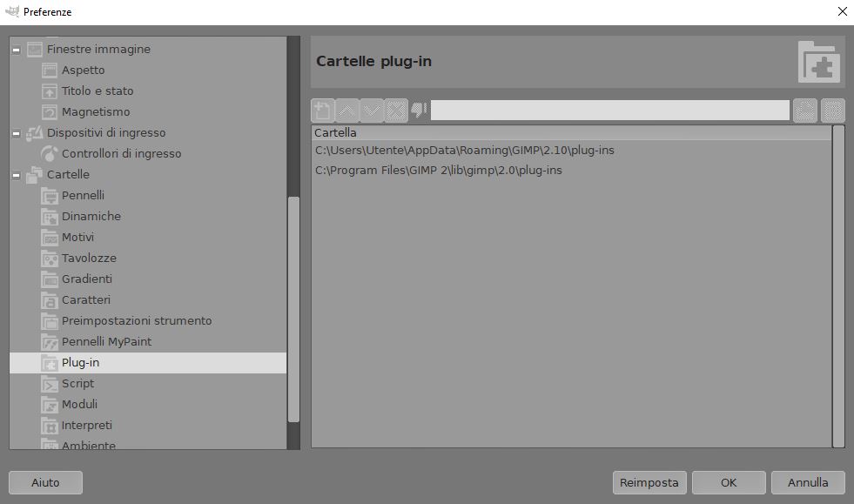Click the thumbs-down path status icon
Screen dimensions: 854x504
419,110
